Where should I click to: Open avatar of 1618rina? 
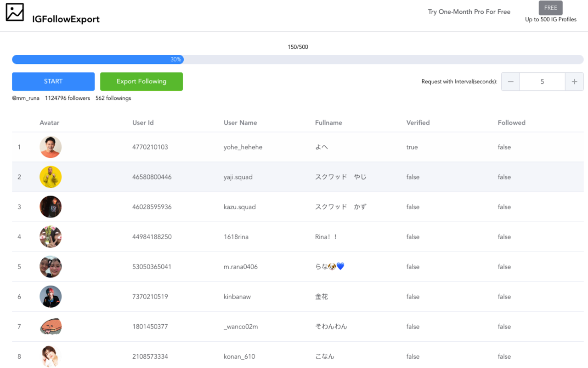point(51,237)
